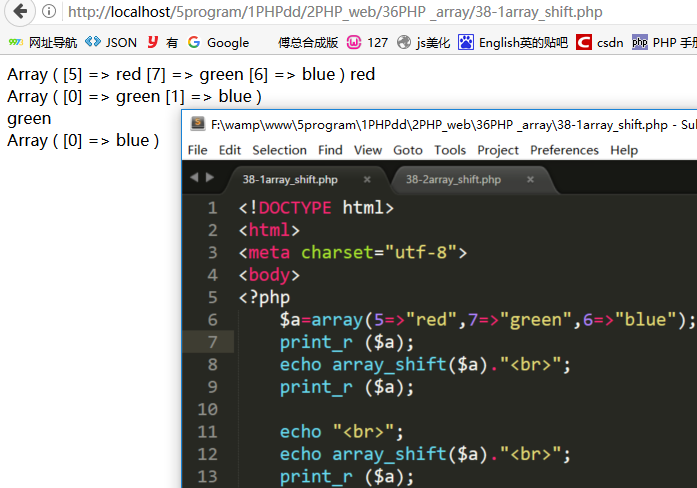Open the Edit menu in Sublime Text
697x488 pixels.
coord(230,150)
